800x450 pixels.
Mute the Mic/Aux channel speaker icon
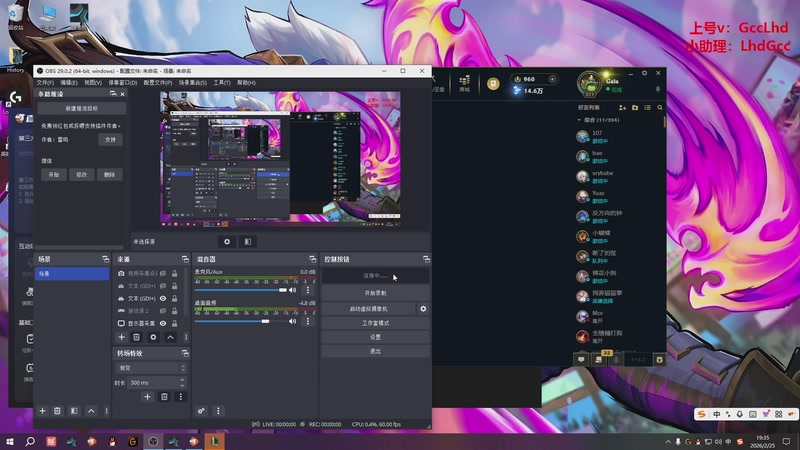293,290
